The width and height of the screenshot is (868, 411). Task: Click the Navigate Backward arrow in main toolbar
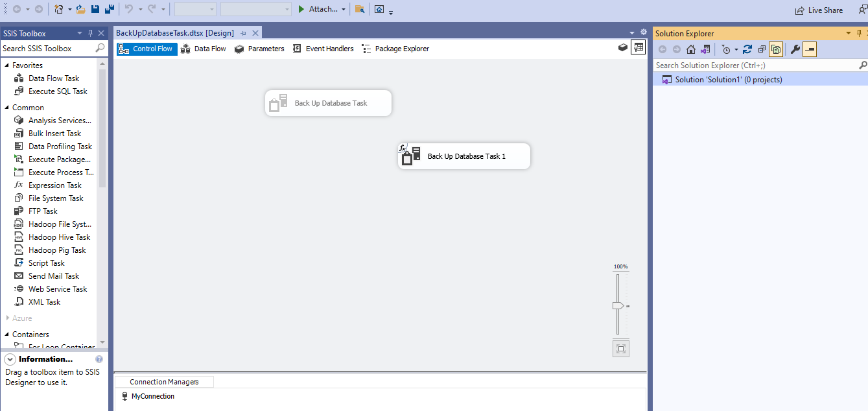16,9
